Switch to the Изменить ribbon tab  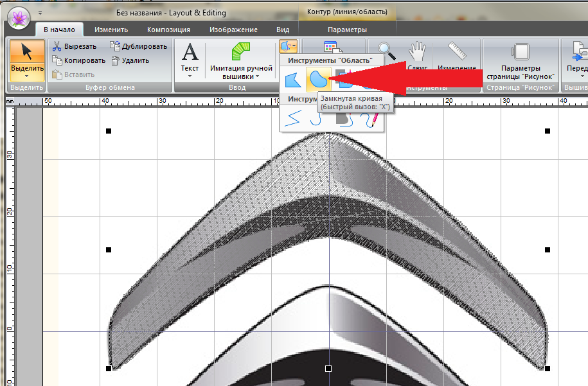111,30
